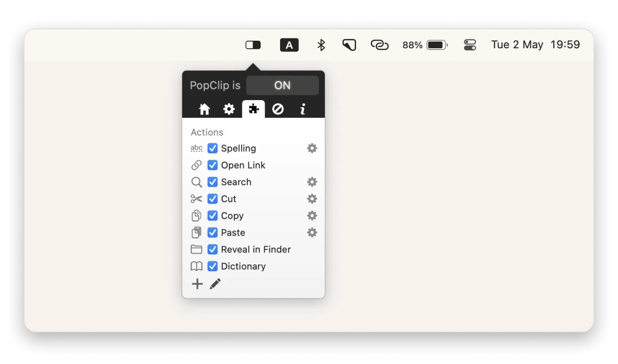
Task: Click the keyboard input source icon
Action: coord(289,45)
